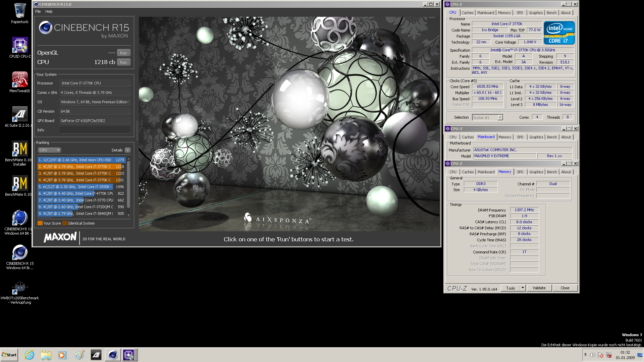
Task: Switch to the Cinebench taskbar button
Action: 113,355
